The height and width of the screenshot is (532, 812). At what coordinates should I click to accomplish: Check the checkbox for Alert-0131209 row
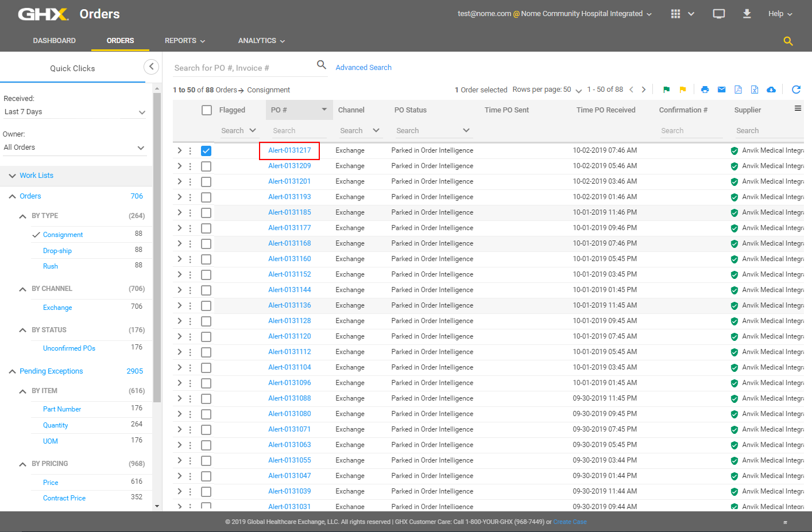point(206,166)
